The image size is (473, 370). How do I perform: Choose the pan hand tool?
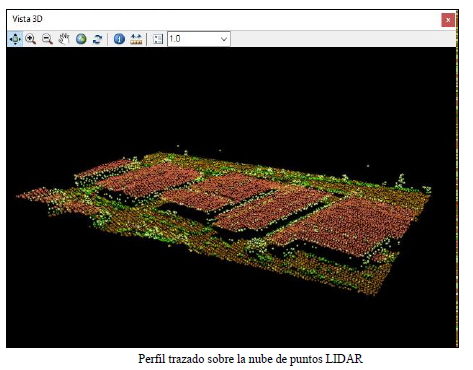click(x=64, y=39)
